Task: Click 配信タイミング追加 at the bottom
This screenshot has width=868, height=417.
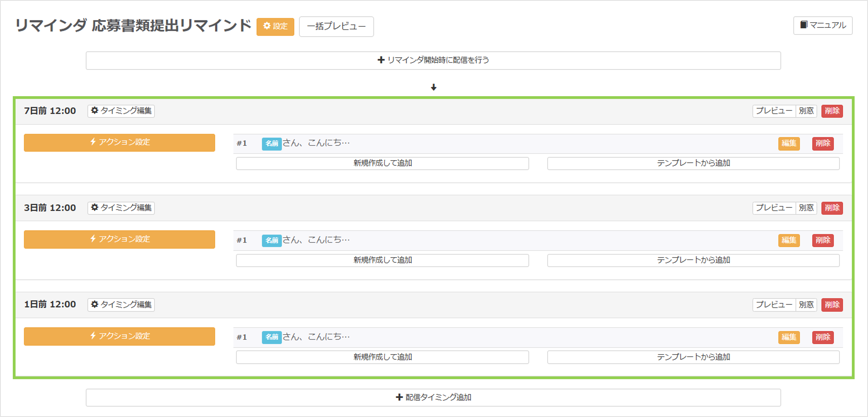Action: coord(433,397)
